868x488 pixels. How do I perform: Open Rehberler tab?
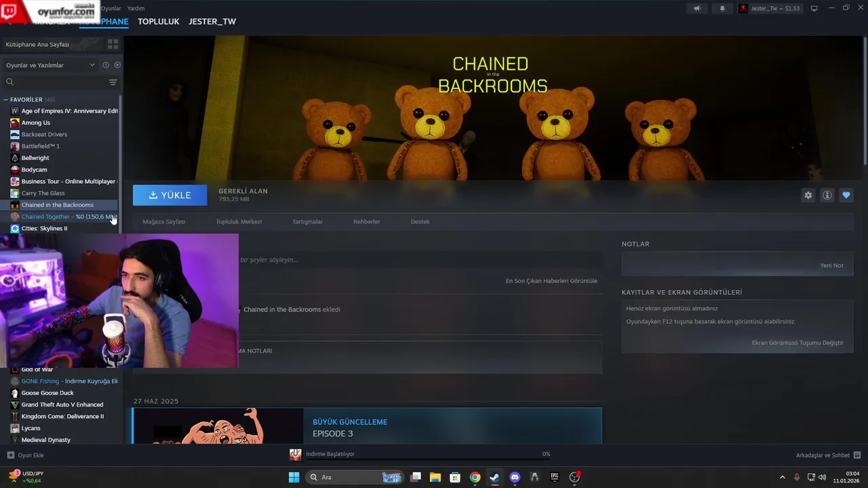pyautogui.click(x=366, y=222)
